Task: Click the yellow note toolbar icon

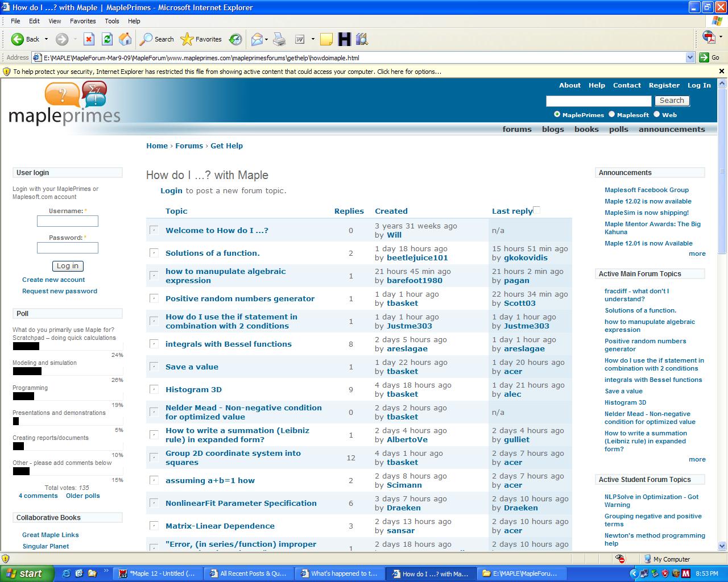Action: (x=326, y=39)
